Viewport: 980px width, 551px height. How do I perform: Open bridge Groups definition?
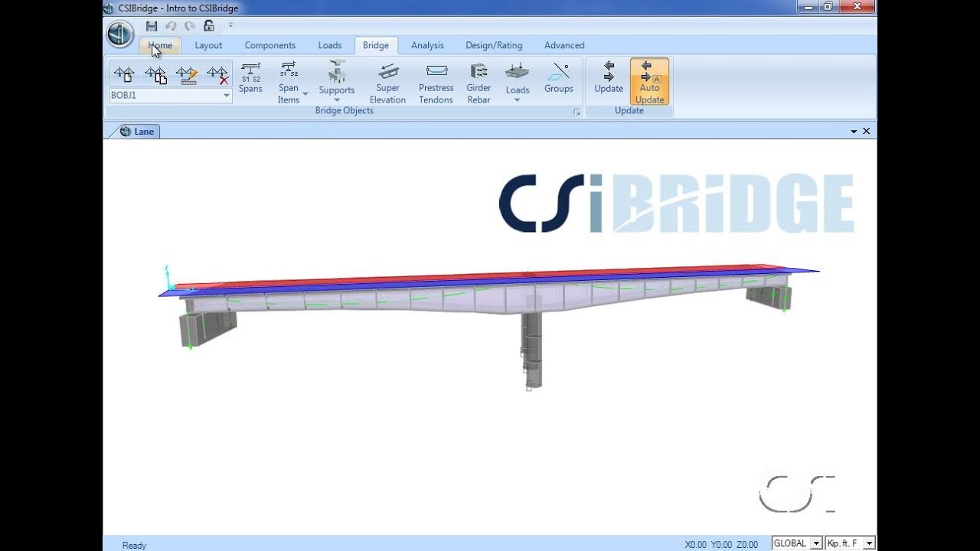(x=559, y=78)
